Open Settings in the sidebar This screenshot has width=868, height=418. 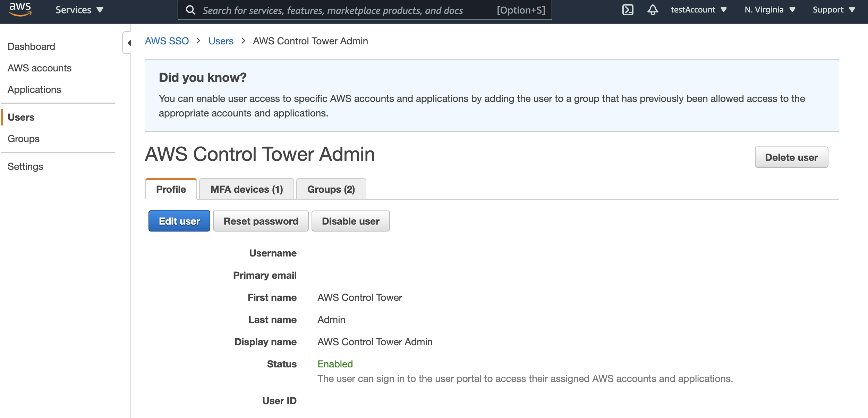[25, 166]
